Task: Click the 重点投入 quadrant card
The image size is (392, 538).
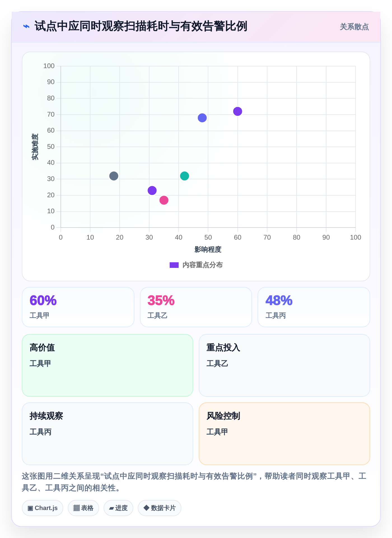Action: pos(284,365)
